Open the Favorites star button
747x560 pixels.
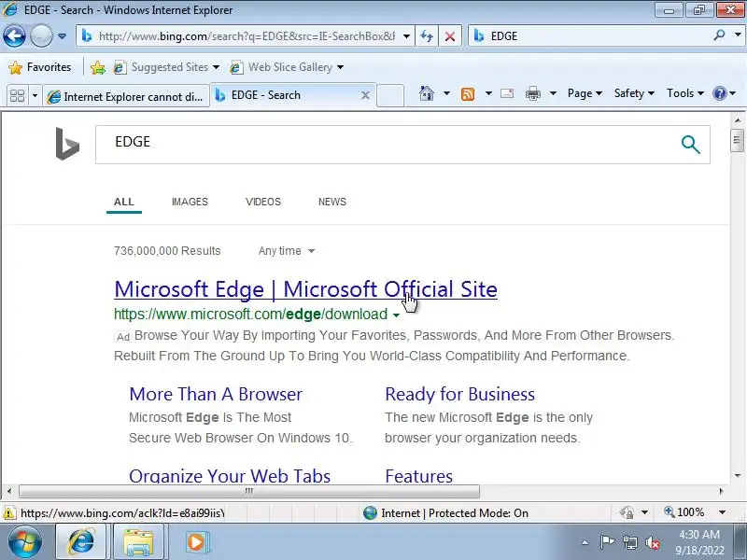39,67
